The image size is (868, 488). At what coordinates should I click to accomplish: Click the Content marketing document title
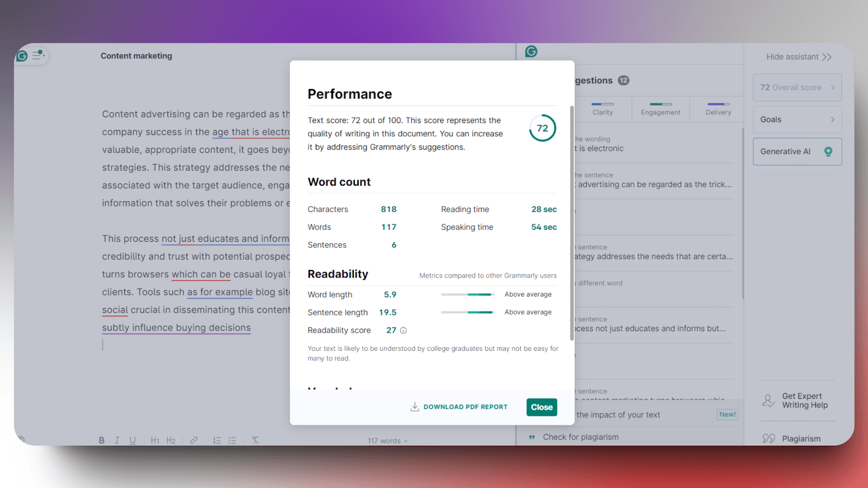(x=136, y=56)
